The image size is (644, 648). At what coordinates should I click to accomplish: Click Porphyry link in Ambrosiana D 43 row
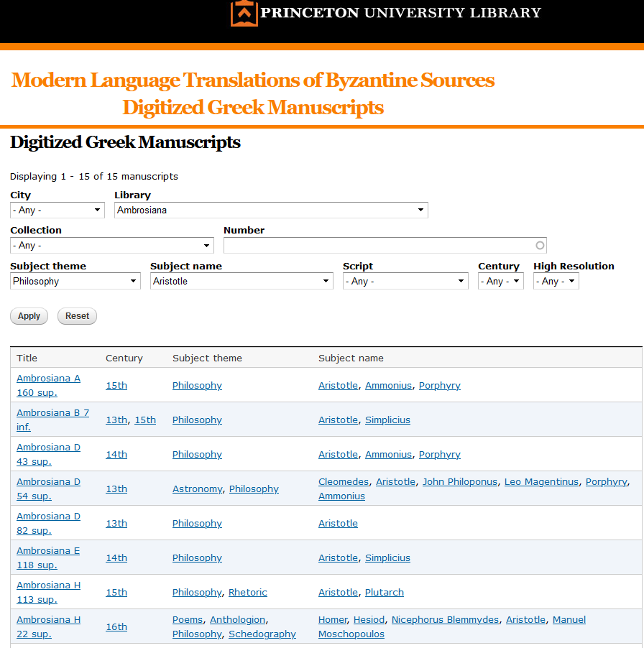(440, 454)
